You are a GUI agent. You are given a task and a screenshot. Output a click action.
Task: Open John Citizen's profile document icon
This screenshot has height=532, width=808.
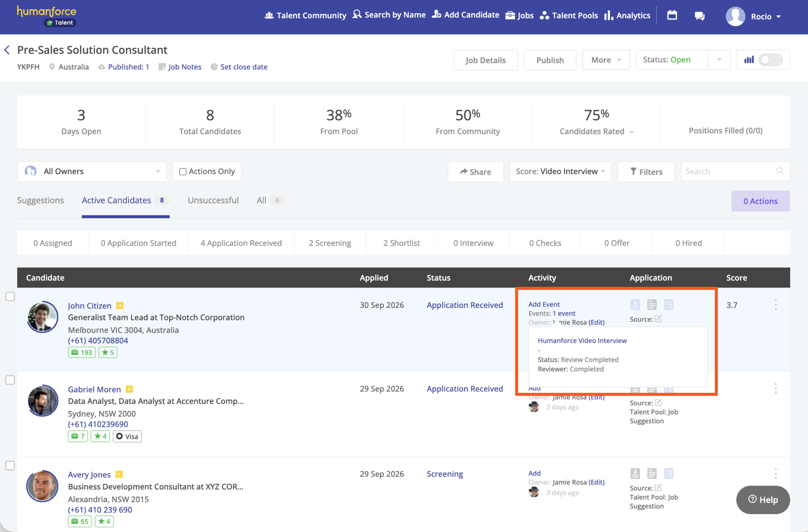click(x=635, y=305)
